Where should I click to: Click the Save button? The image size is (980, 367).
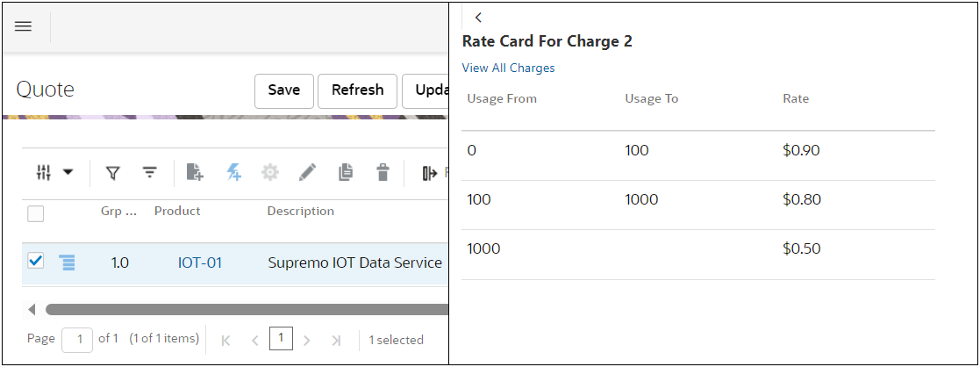click(x=284, y=90)
